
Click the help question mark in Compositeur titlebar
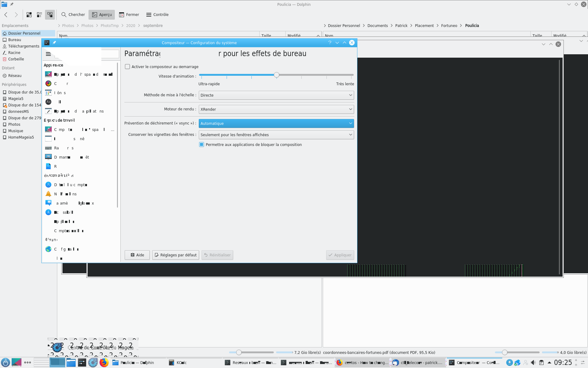330,43
